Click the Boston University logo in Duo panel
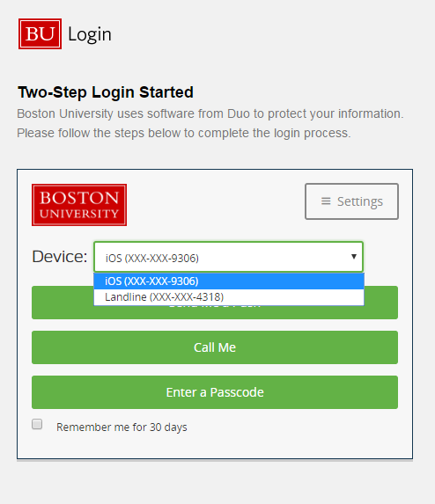Image resolution: width=435 pixels, height=504 pixels. click(79, 205)
